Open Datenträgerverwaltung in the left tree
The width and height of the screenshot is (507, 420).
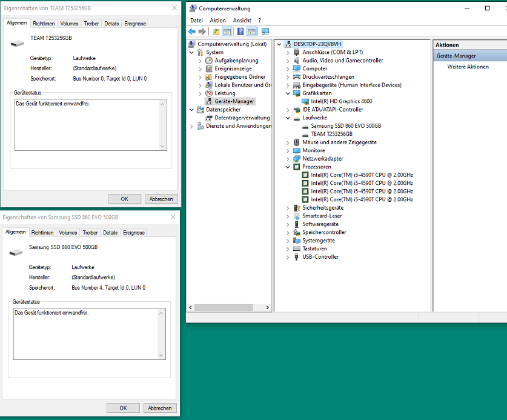(x=242, y=118)
